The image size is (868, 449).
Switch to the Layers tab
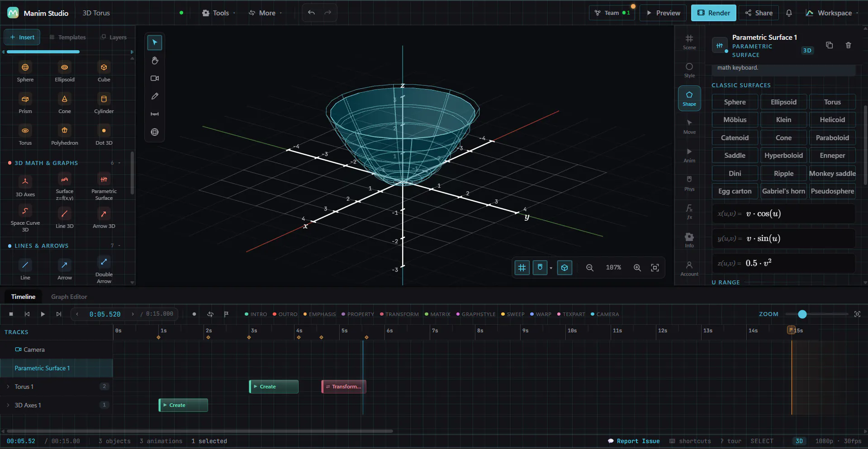point(114,37)
